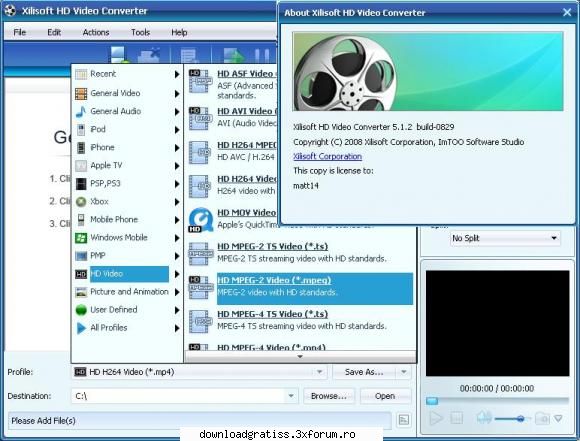
Task: Open the Edit menu
Action: pyautogui.click(x=54, y=33)
